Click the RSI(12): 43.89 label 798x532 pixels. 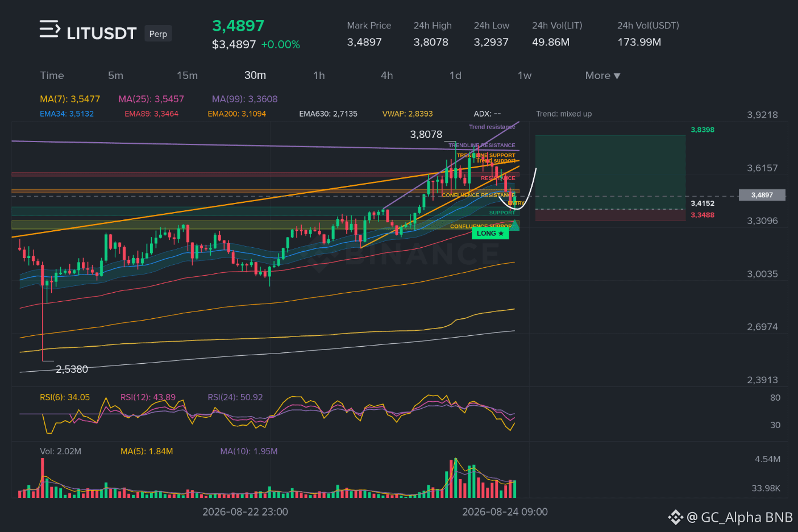pos(148,397)
